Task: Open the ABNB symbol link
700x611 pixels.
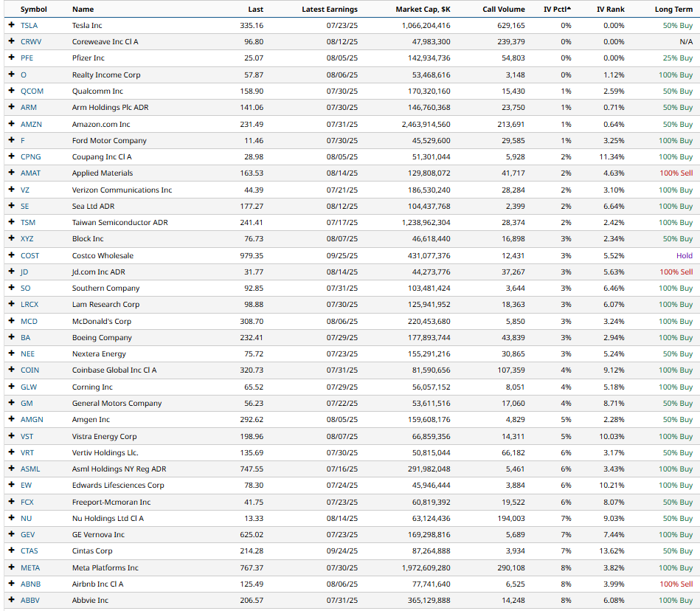Action: [30, 584]
